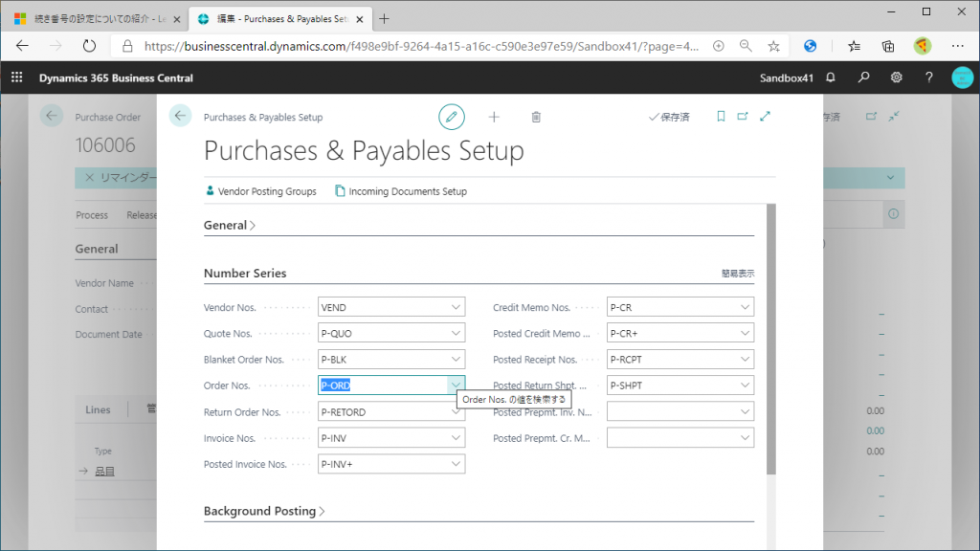Open the user account avatar
This screenshot has width=980, height=551.
962,77
